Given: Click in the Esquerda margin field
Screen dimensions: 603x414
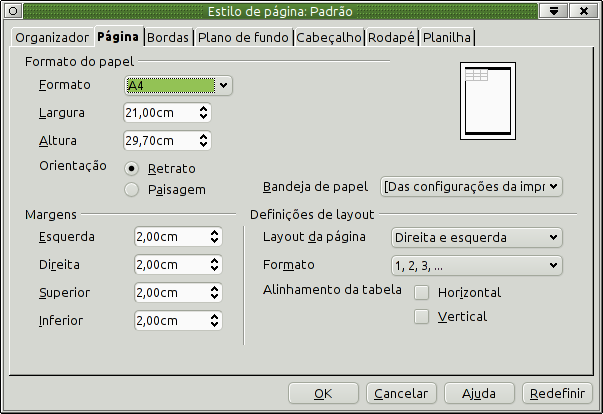Looking at the screenshot, I should click(170, 237).
